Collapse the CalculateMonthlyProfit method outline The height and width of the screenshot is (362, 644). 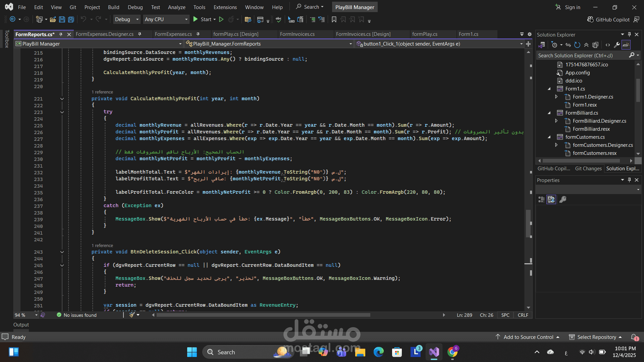(x=62, y=99)
